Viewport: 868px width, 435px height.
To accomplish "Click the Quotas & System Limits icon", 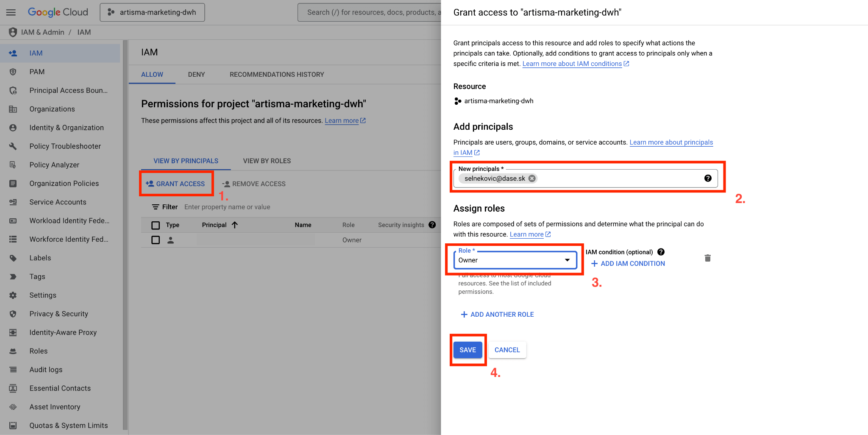I will (13, 426).
